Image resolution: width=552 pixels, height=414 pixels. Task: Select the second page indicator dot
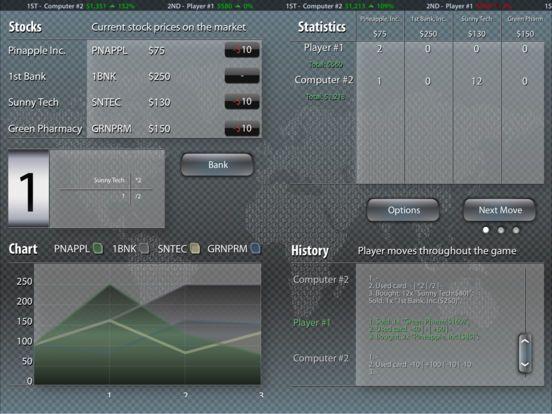501,230
